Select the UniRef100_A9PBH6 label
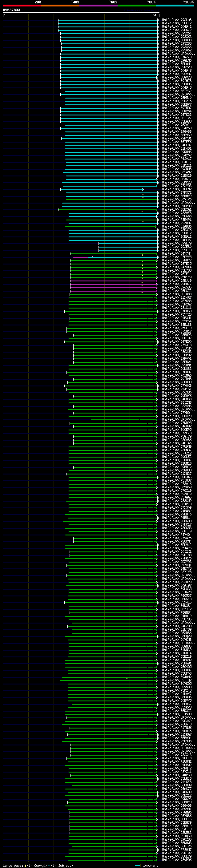The width and height of the screenshot is (197, 868). [177, 84]
